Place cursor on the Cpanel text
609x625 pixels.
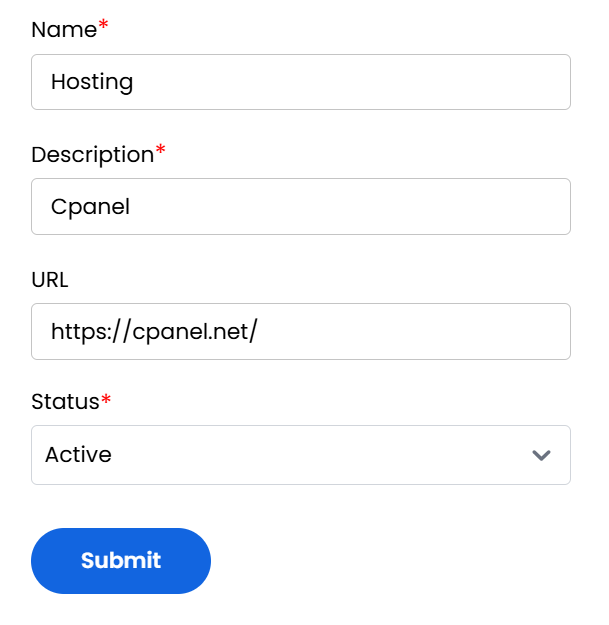pos(91,207)
